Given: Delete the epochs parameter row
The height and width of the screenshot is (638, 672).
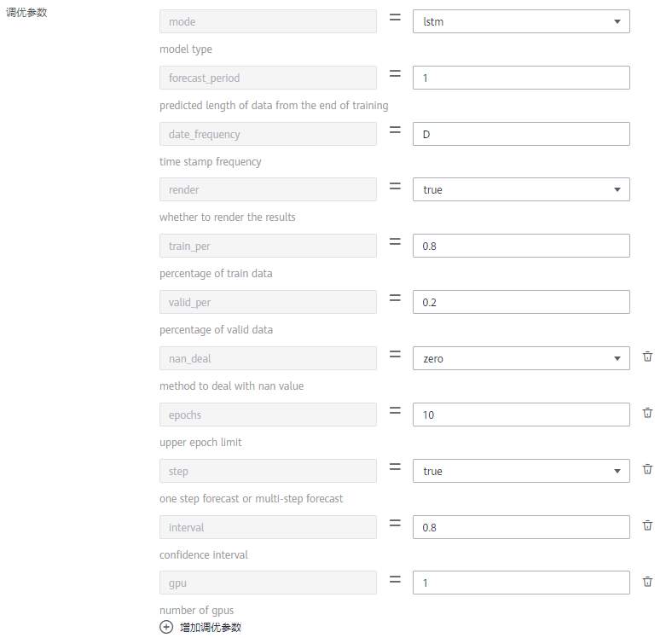Looking at the screenshot, I should [x=647, y=414].
